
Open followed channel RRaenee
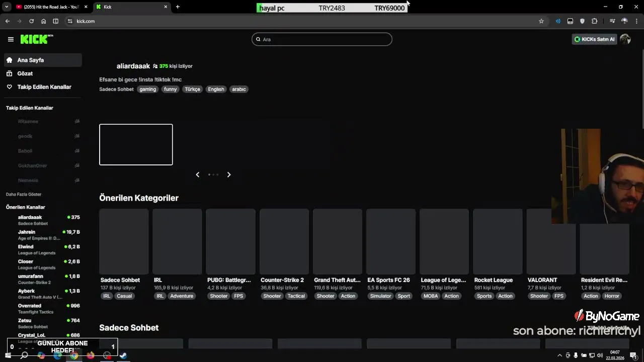tap(43, 121)
